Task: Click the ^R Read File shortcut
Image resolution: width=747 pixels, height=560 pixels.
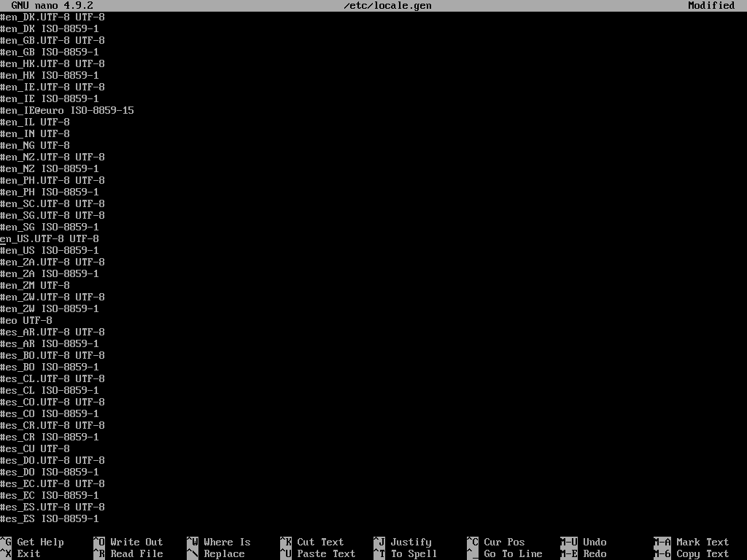Action: (x=128, y=554)
